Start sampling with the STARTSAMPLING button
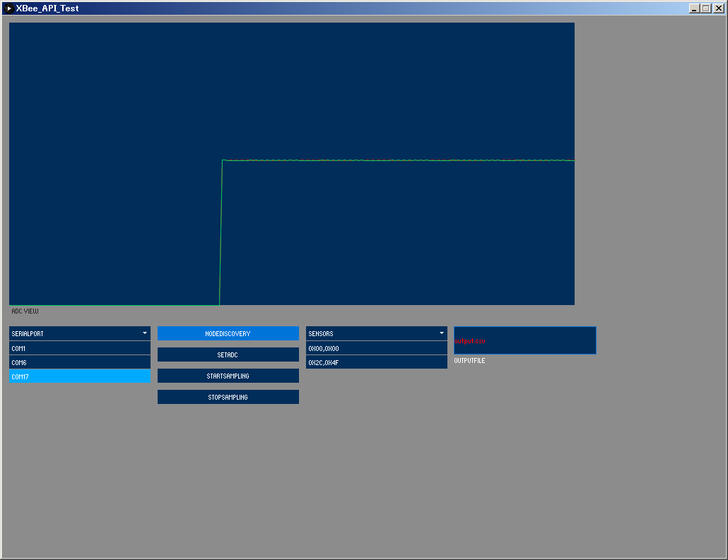The width and height of the screenshot is (728, 560). (228, 376)
